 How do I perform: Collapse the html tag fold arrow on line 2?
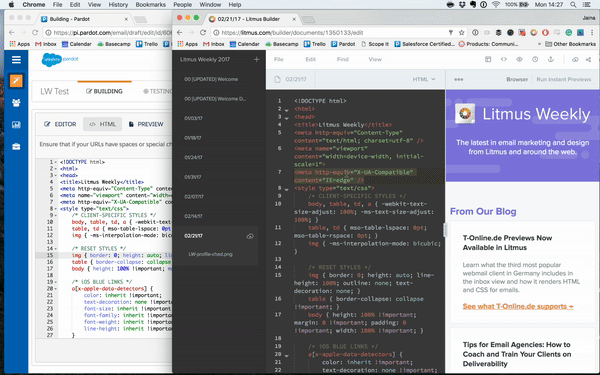click(286, 110)
